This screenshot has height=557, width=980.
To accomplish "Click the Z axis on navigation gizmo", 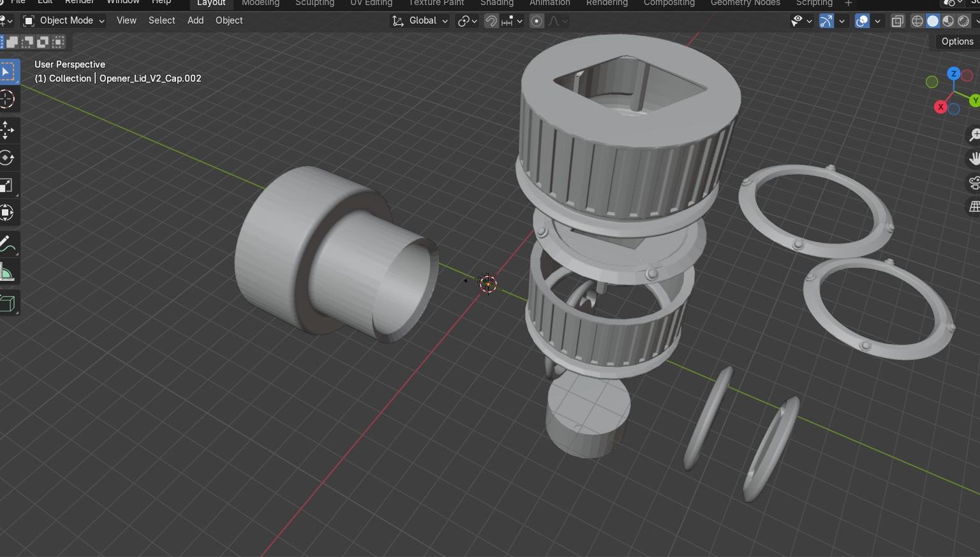I will click(x=954, y=73).
